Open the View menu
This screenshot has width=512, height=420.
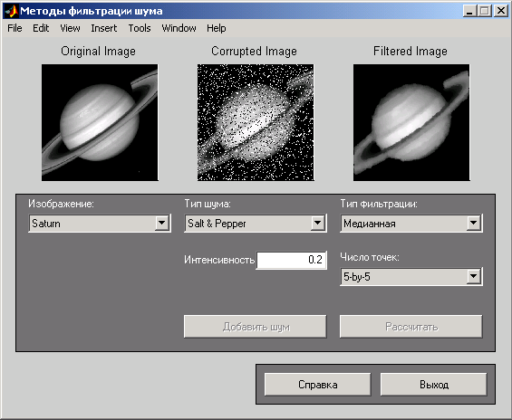pos(70,28)
